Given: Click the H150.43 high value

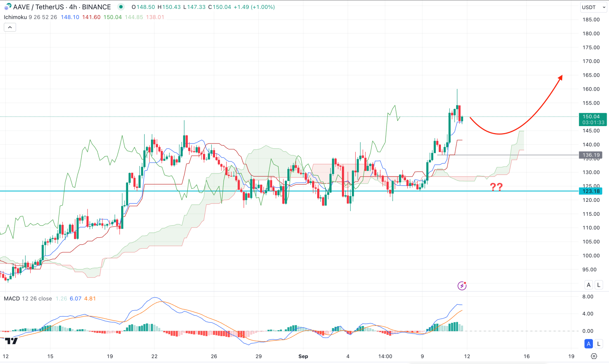Looking at the screenshot, I should 169,7.
